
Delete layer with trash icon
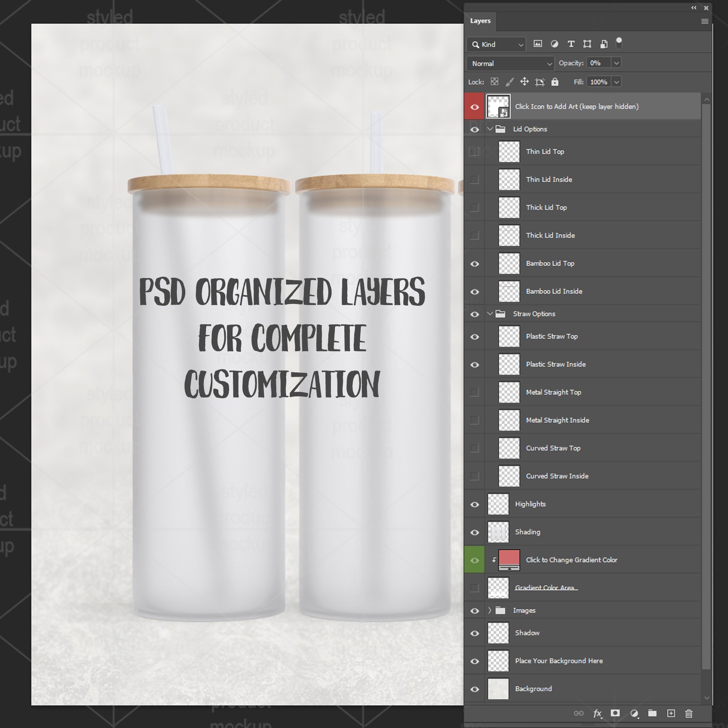click(689, 713)
